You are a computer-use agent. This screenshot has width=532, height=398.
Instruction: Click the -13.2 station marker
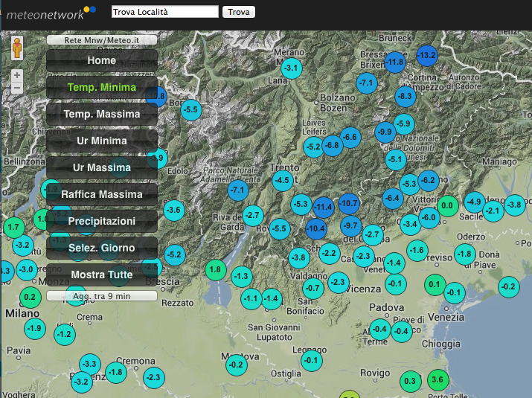tap(426, 55)
